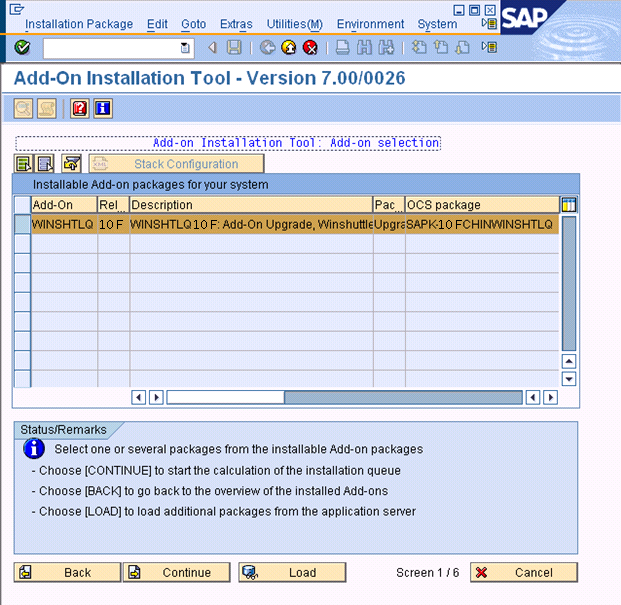621x605 pixels.
Task: Click the Customize Local Layout icon in toolbar
Action: coord(490,48)
